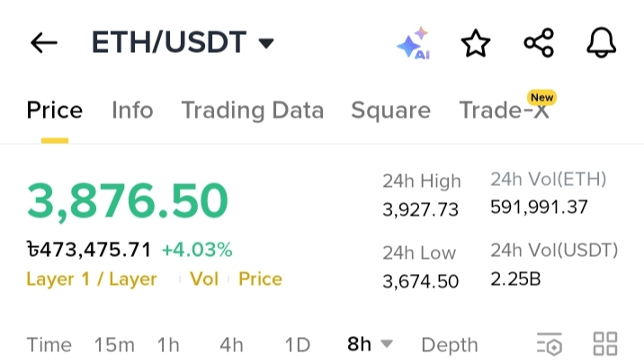Open the AI assistant sparkle icon

(414, 43)
